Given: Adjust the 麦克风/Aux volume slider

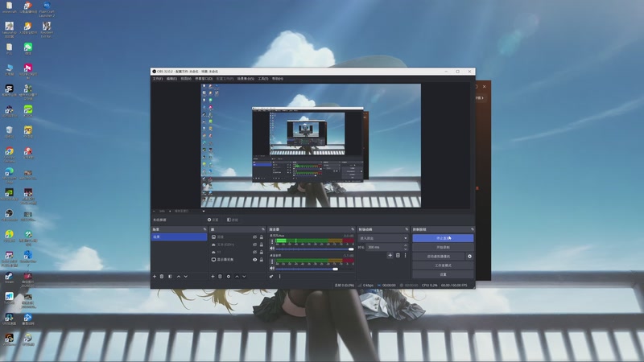Looking at the screenshot, I should [315, 249].
